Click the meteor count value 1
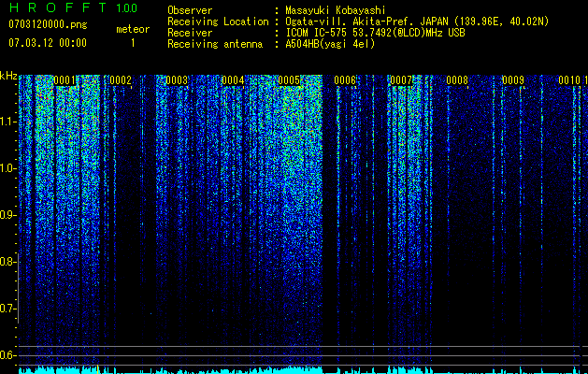 point(133,43)
